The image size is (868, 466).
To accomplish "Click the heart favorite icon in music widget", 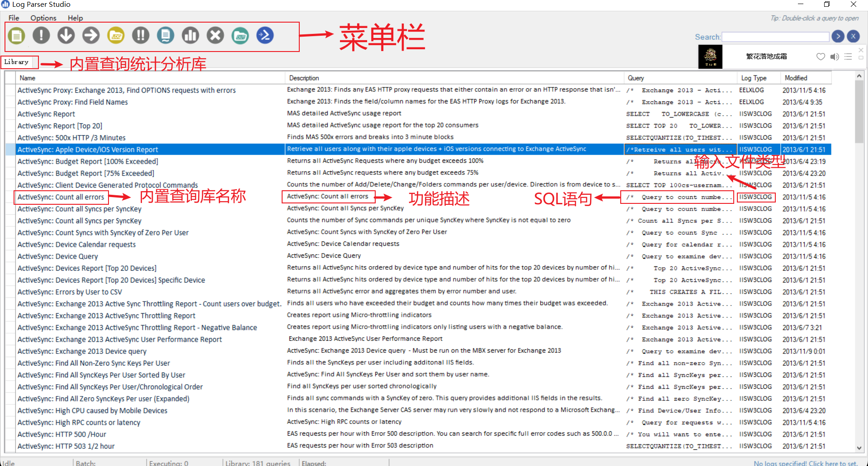I will click(821, 56).
